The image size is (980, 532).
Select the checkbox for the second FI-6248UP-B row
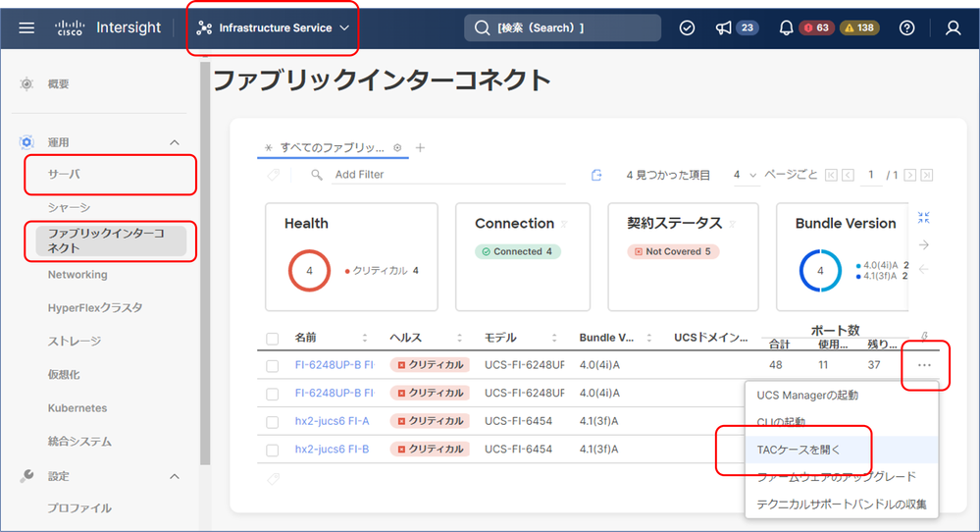pos(273,394)
